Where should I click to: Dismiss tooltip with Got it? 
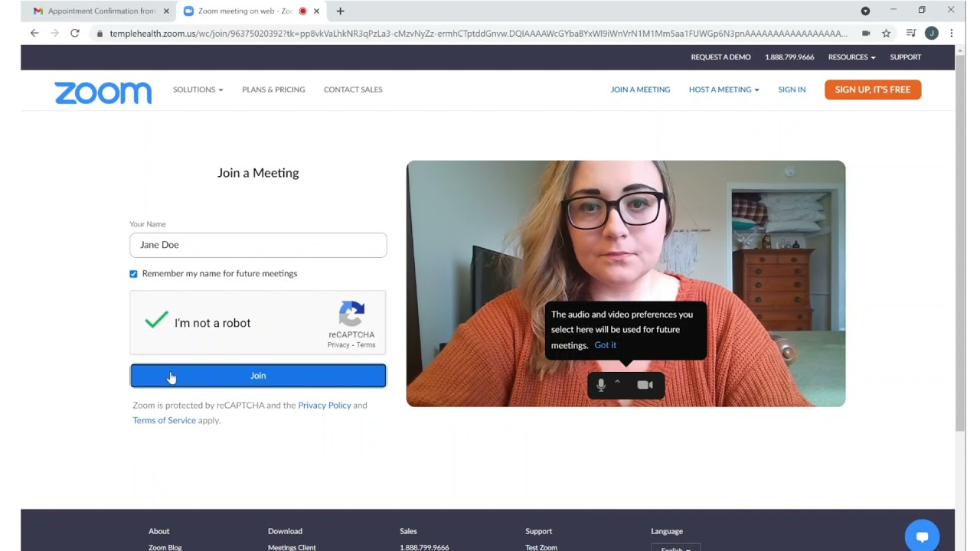tap(605, 345)
